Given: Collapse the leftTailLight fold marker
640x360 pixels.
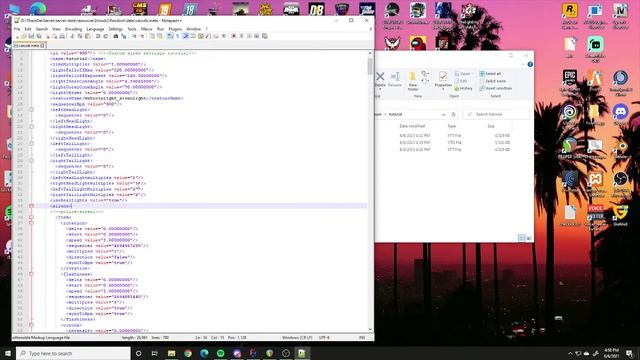Looking at the screenshot, I should [31, 144].
